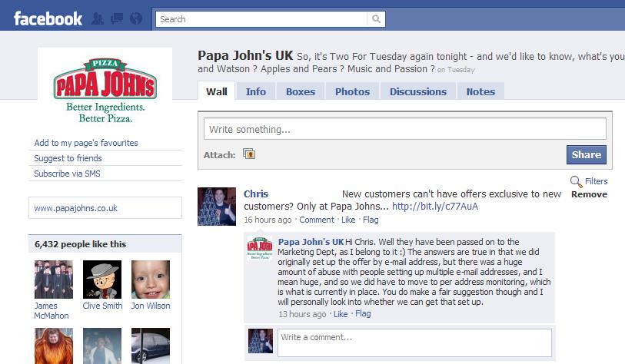
Task: Open James McMahon's photo thumbnail
Action: (54, 280)
